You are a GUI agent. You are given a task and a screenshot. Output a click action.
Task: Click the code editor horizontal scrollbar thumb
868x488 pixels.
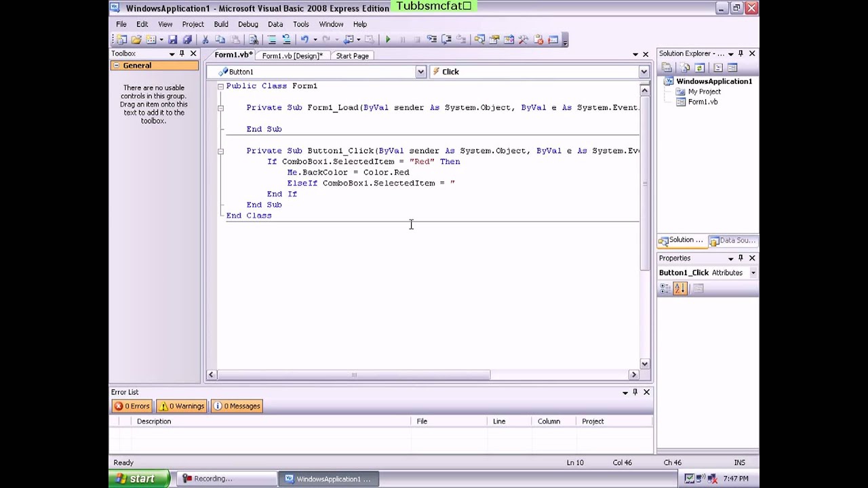coord(353,375)
